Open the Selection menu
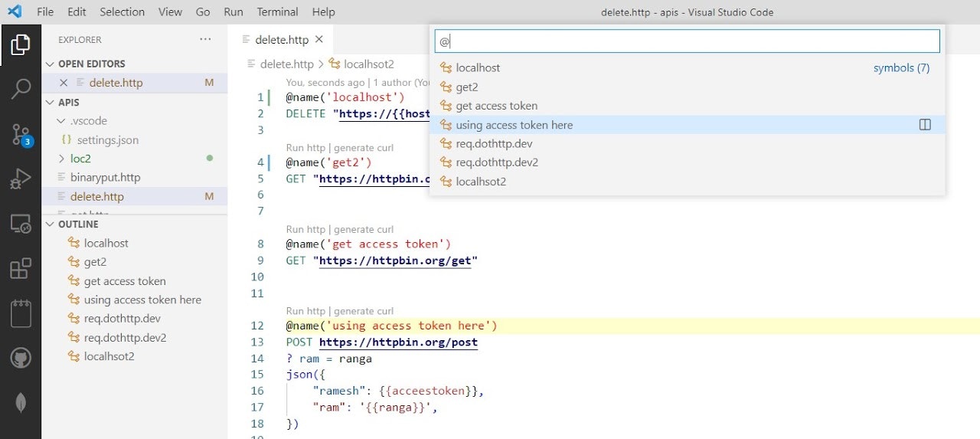This screenshot has height=439, width=980. pos(122,11)
